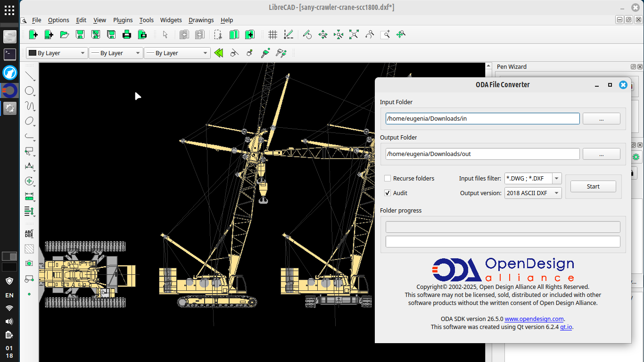Click the Window Zoom icon
This screenshot has height=362, width=644.
(385, 34)
